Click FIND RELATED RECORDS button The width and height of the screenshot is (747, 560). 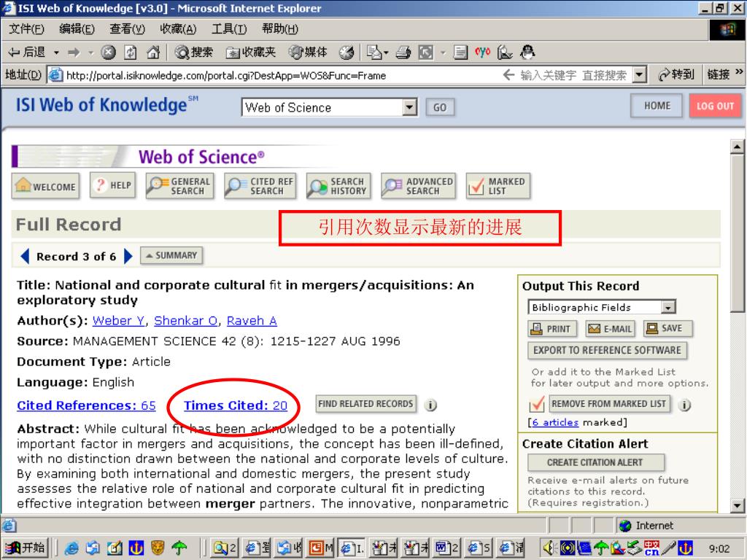coord(366,404)
